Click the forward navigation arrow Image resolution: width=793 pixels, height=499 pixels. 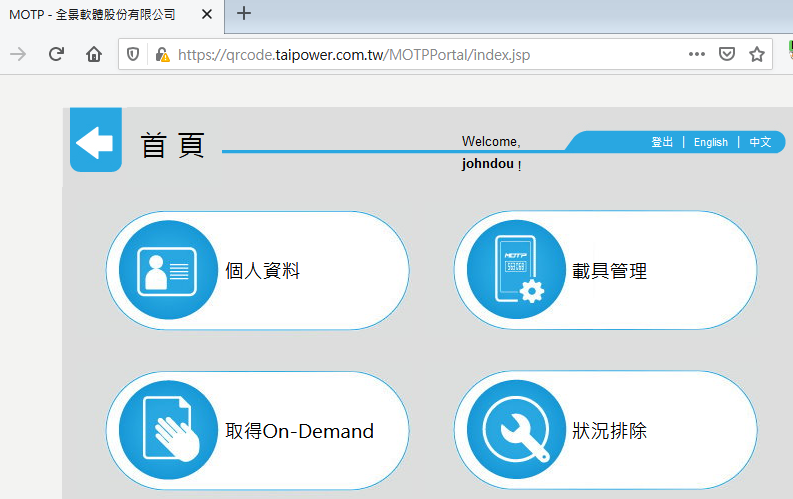tap(18, 54)
